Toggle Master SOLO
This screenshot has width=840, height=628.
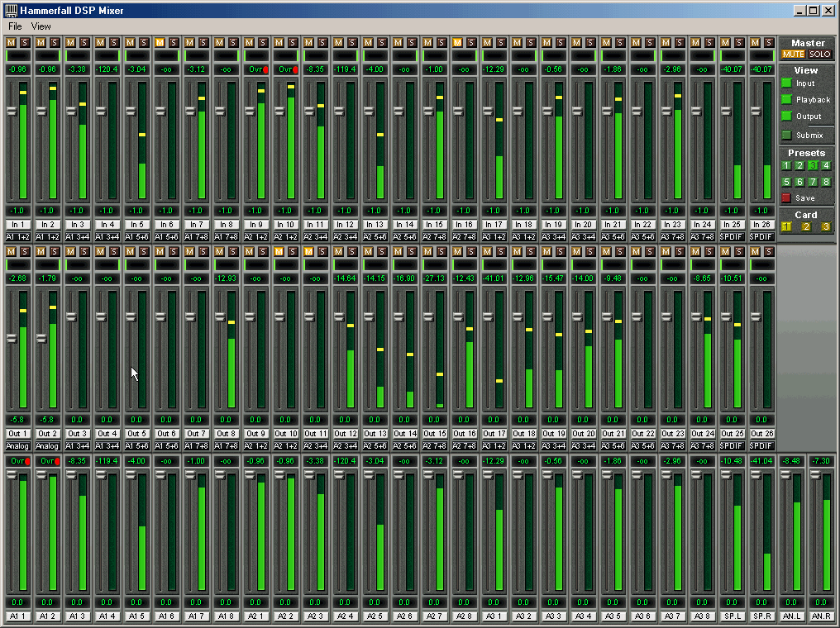coord(819,54)
